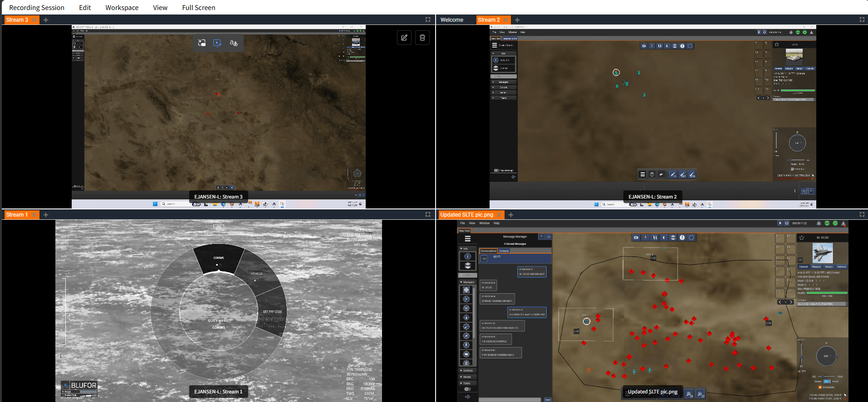Click the exclamation icon in SLTE map toolbar
The height and width of the screenshot is (402, 868).
(682, 237)
